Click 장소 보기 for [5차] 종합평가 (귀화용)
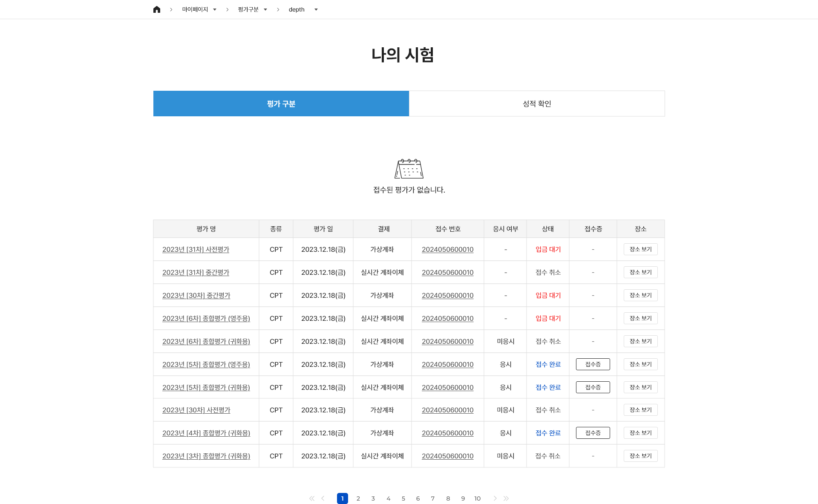This screenshot has width=818, height=504. point(641,387)
